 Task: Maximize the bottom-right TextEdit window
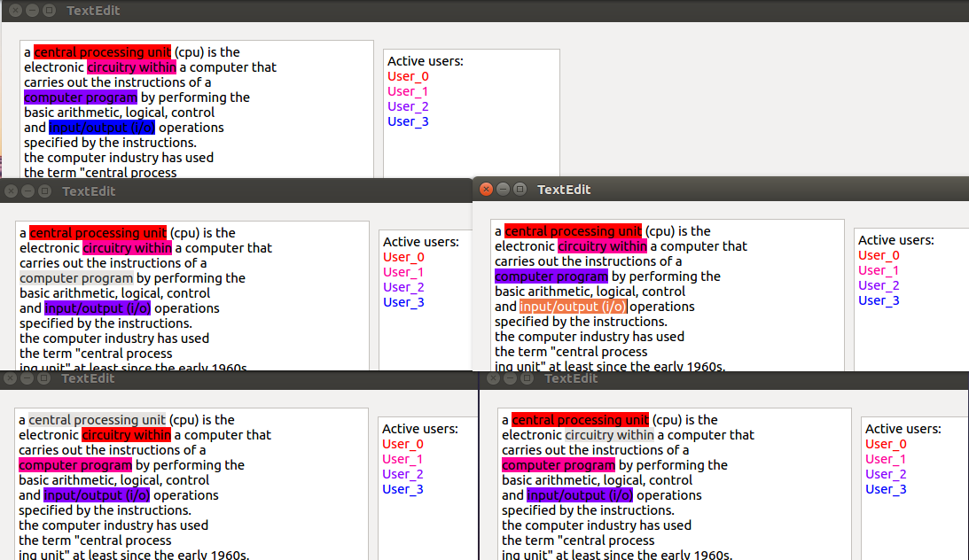click(527, 377)
